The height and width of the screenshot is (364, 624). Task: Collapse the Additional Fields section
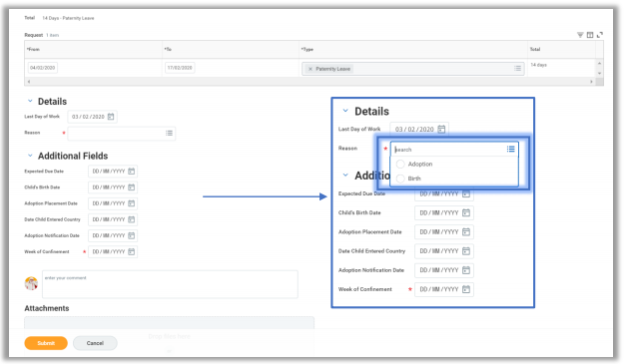(30, 156)
